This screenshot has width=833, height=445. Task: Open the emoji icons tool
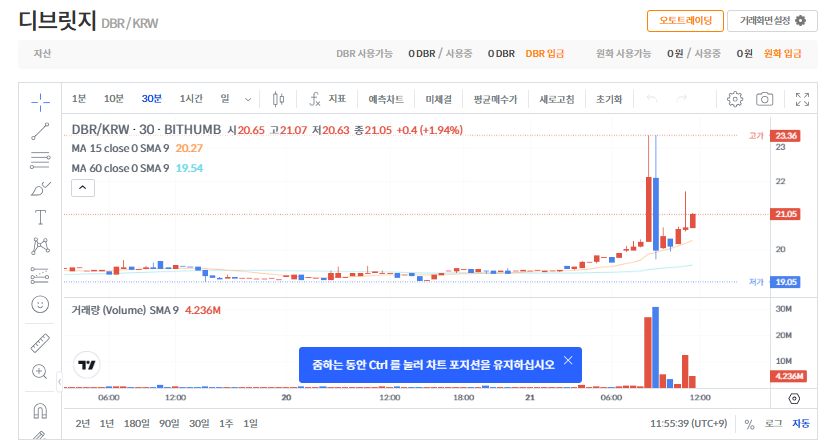click(40, 304)
